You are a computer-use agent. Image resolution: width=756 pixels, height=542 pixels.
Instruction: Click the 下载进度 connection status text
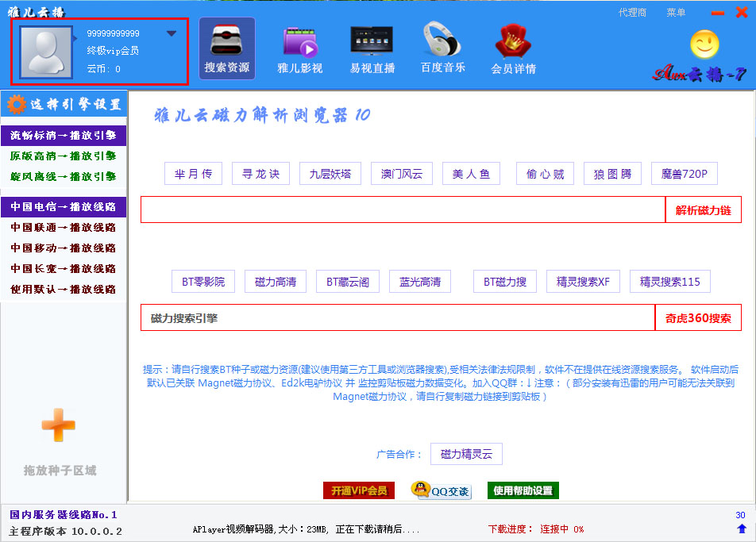pos(536,529)
